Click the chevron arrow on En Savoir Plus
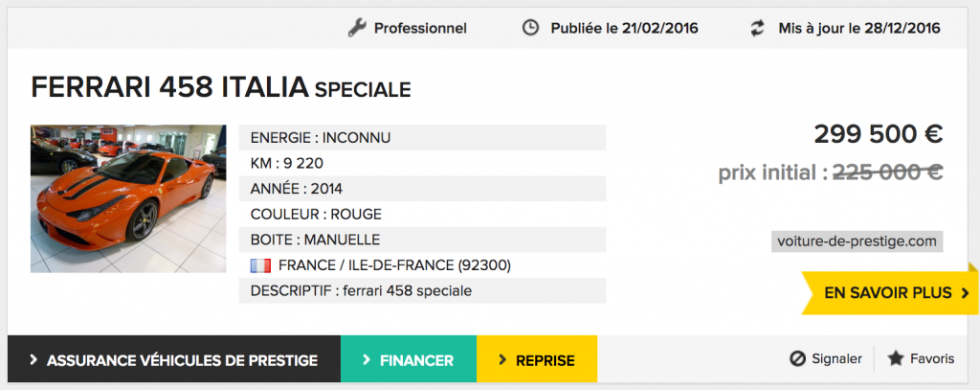This screenshot has width=980, height=390. coord(965,293)
